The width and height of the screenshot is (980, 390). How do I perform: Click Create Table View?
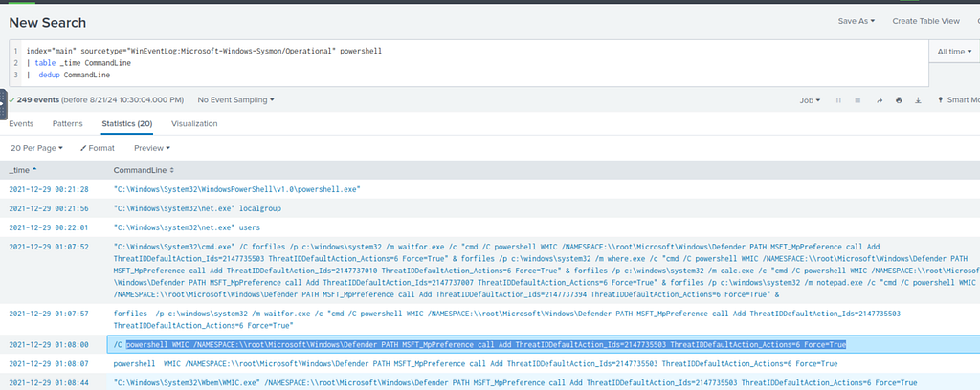click(x=925, y=21)
